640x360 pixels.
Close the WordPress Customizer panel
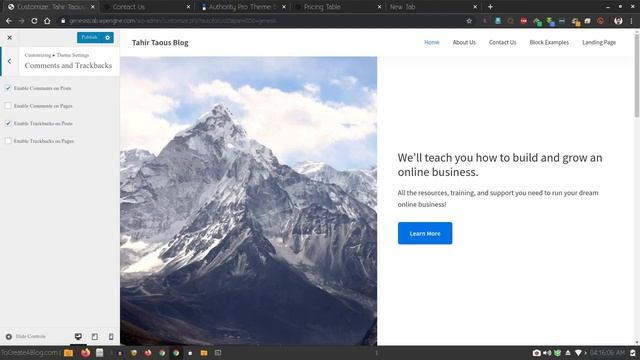pyautogui.click(x=9, y=38)
